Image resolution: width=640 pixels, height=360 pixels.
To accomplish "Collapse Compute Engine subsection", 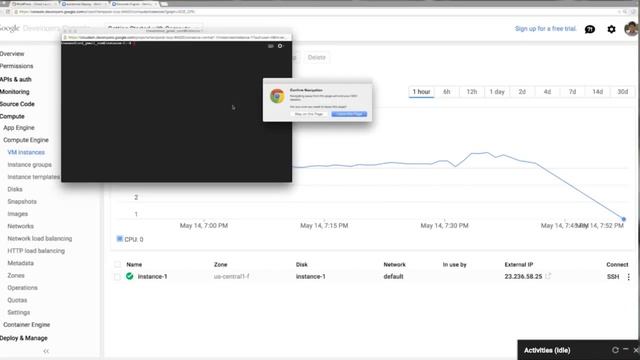I will 26,140.
